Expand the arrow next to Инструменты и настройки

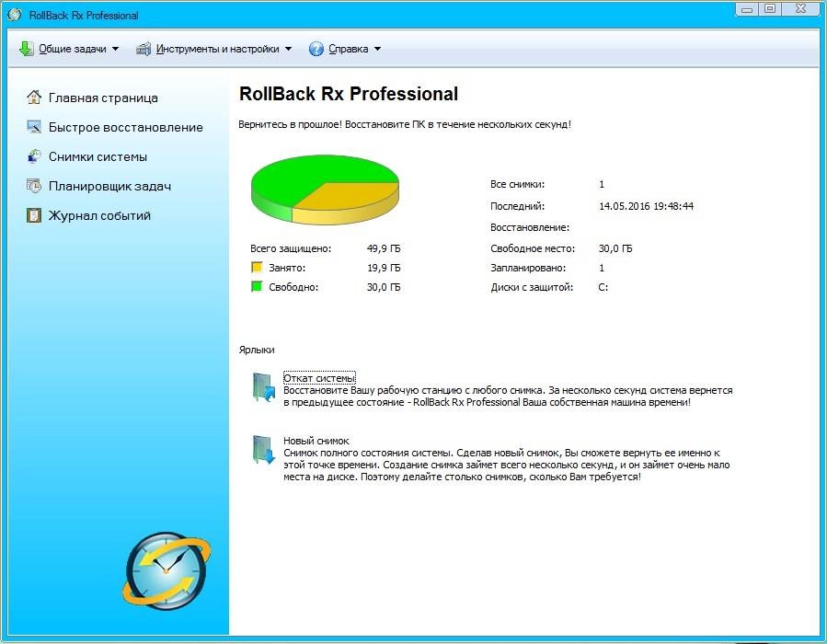pos(288,49)
